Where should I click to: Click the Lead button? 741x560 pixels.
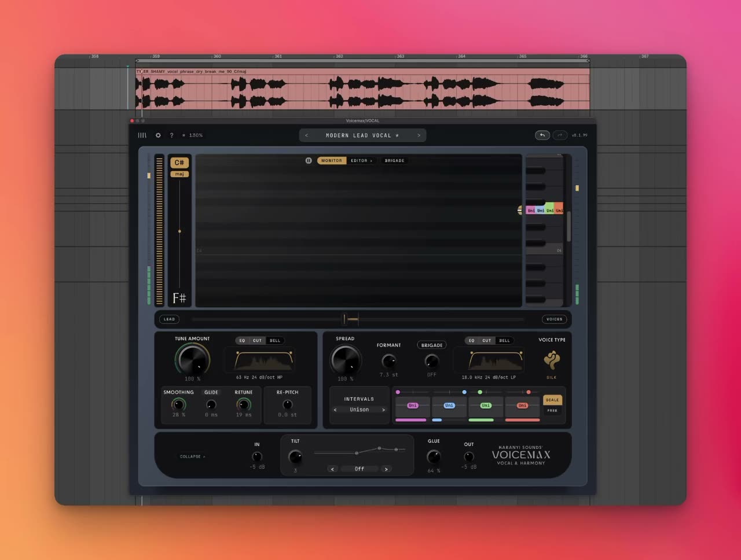point(169,319)
